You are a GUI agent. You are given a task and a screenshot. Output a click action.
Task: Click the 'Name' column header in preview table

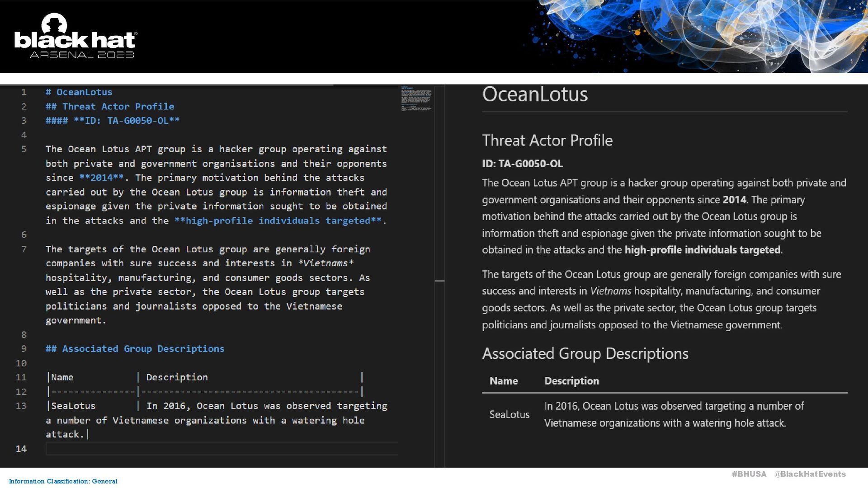coord(504,381)
